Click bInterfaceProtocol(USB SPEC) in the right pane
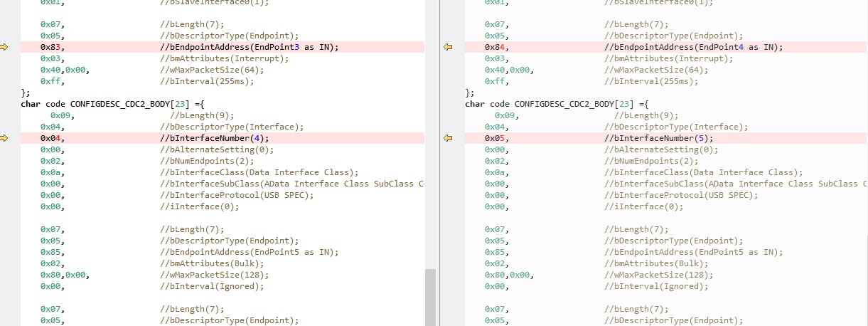868x326 pixels. pyautogui.click(x=680, y=195)
